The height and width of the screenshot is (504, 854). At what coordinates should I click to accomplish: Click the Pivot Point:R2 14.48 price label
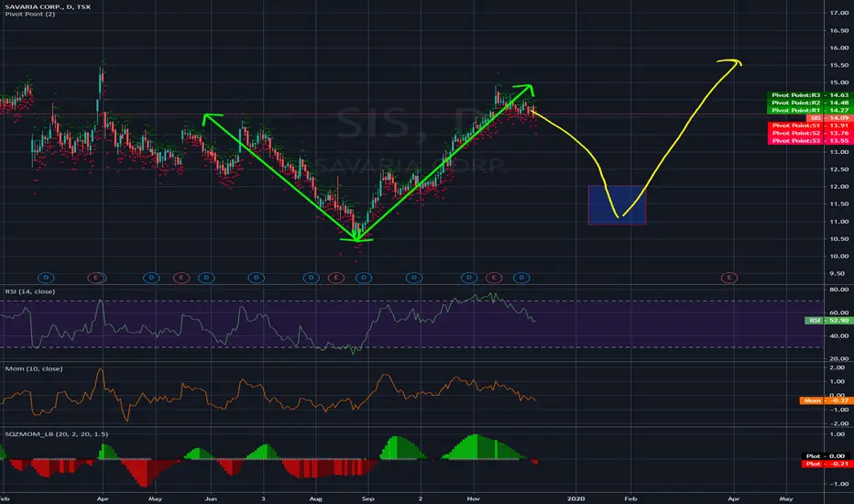coord(809,103)
